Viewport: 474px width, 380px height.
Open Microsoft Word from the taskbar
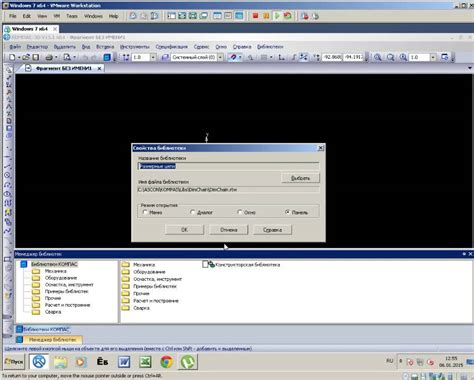(124, 362)
